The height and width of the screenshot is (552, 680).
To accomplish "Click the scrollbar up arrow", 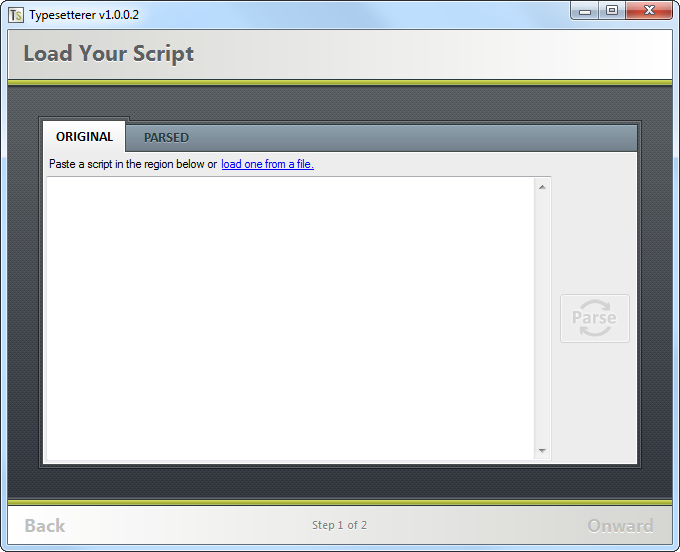I will pos(542,187).
